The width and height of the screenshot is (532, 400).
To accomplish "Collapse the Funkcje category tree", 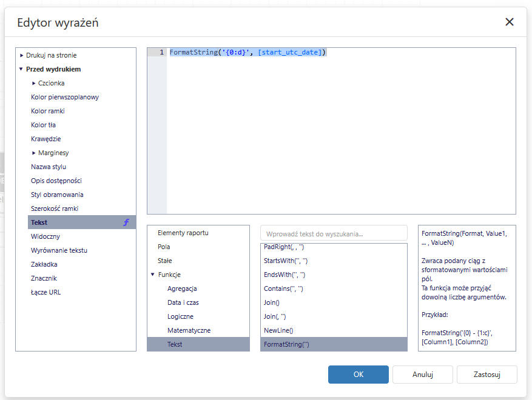I will click(153, 275).
